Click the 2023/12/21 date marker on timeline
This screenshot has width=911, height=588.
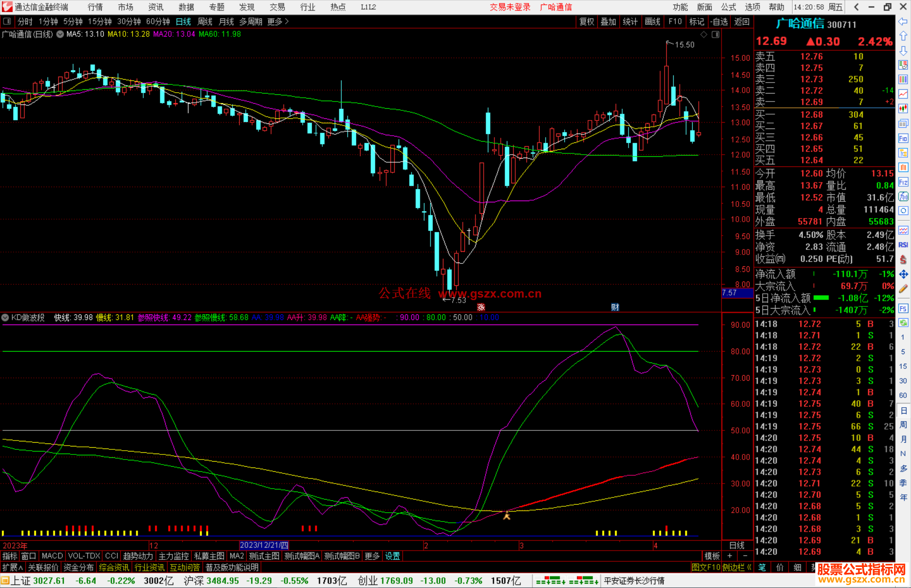pyautogui.click(x=264, y=545)
